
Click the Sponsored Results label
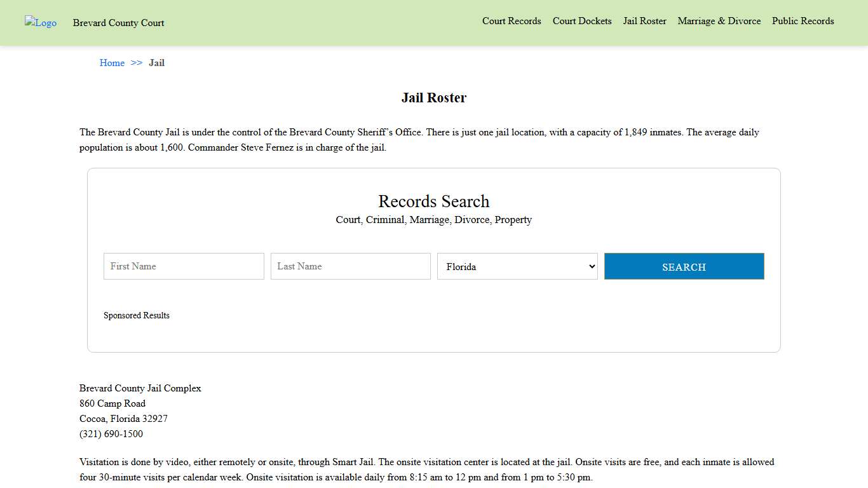click(137, 315)
